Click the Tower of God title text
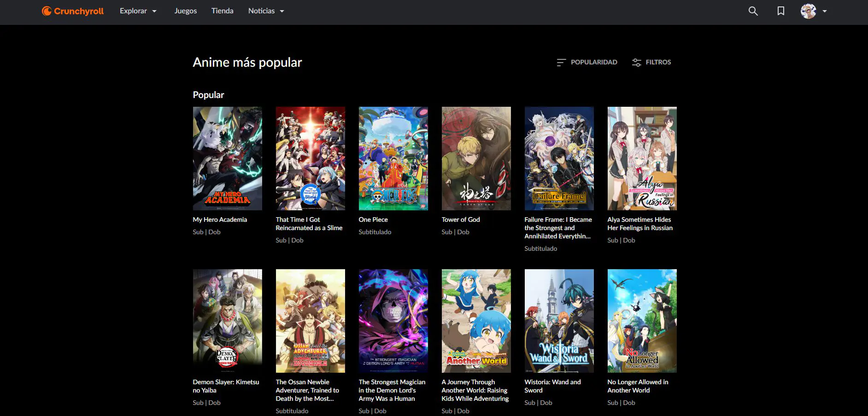The image size is (868, 416). click(x=461, y=220)
